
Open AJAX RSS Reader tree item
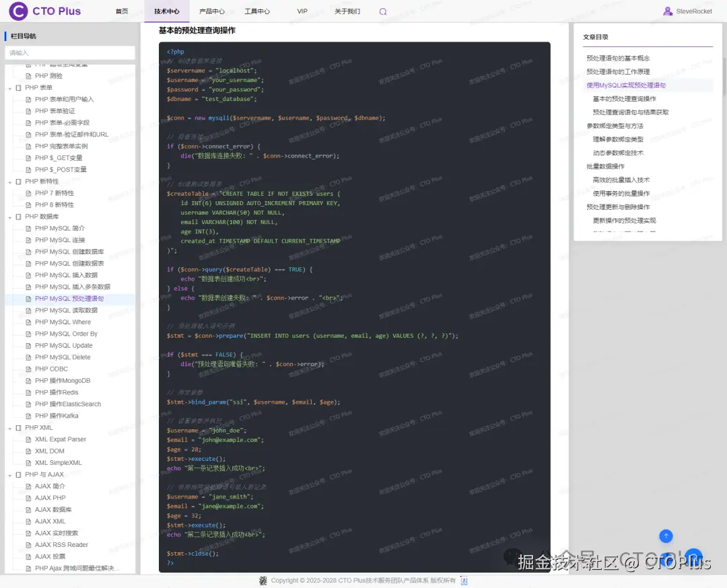[61, 545]
